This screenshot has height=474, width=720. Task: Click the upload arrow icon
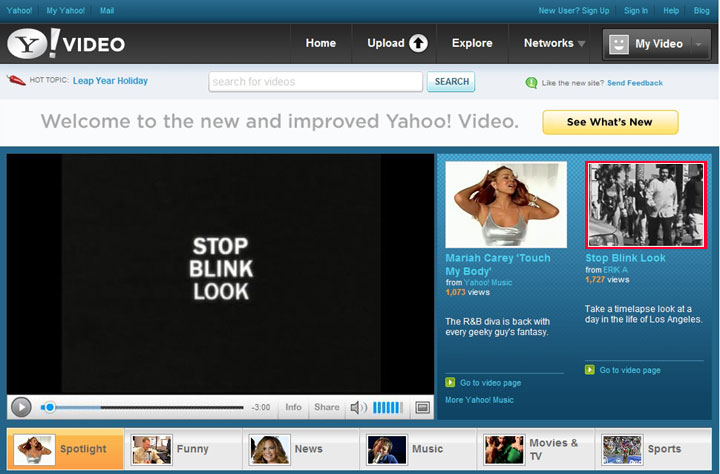[418, 43]
